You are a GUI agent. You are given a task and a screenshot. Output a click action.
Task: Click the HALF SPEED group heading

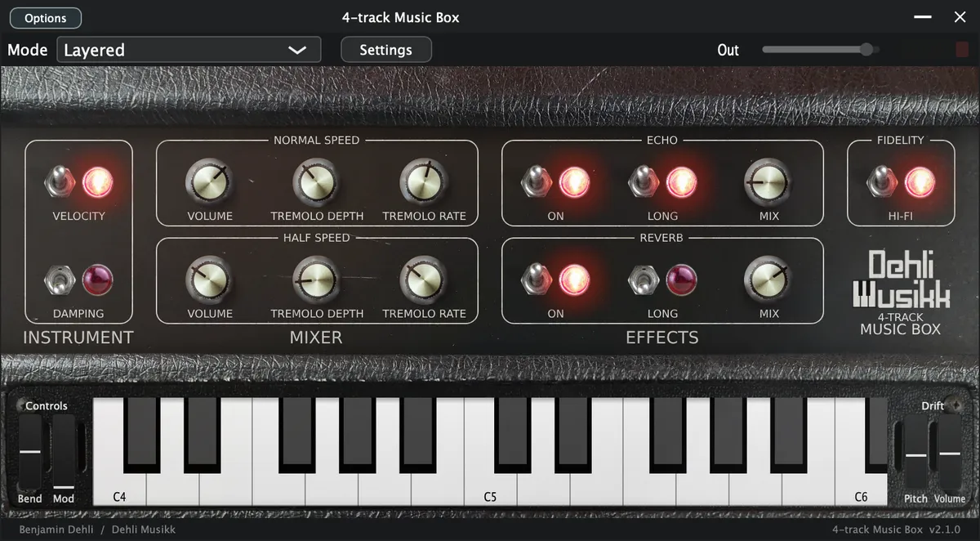click(317, 238)
